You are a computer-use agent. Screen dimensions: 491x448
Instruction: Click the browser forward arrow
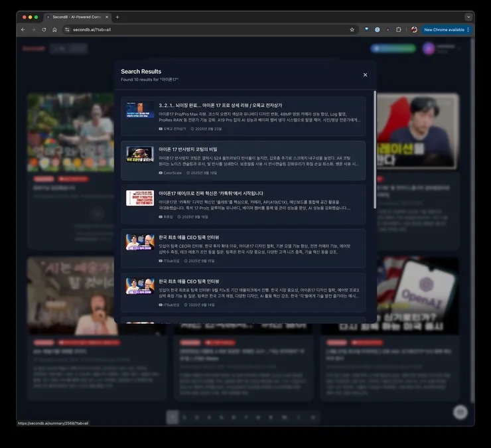pyautogui.click(x=33, y=30)
